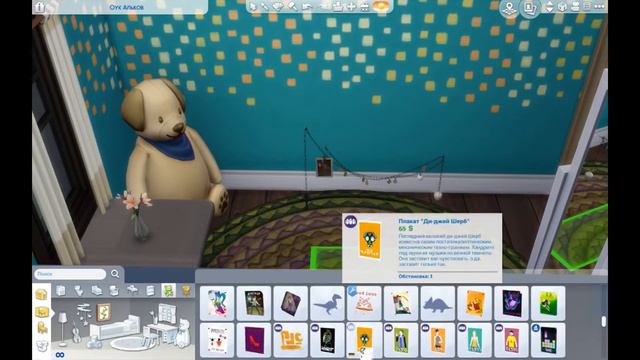Select the pink poster with yellow-shirt figure
The height and width of the screenshot is (360, 640).
511,340
